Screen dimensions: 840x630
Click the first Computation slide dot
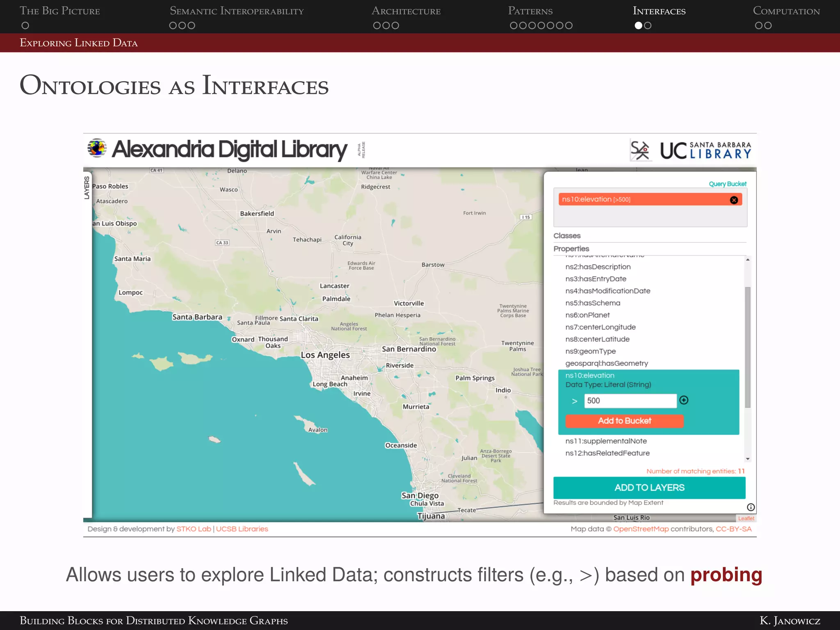pos(759,25)
